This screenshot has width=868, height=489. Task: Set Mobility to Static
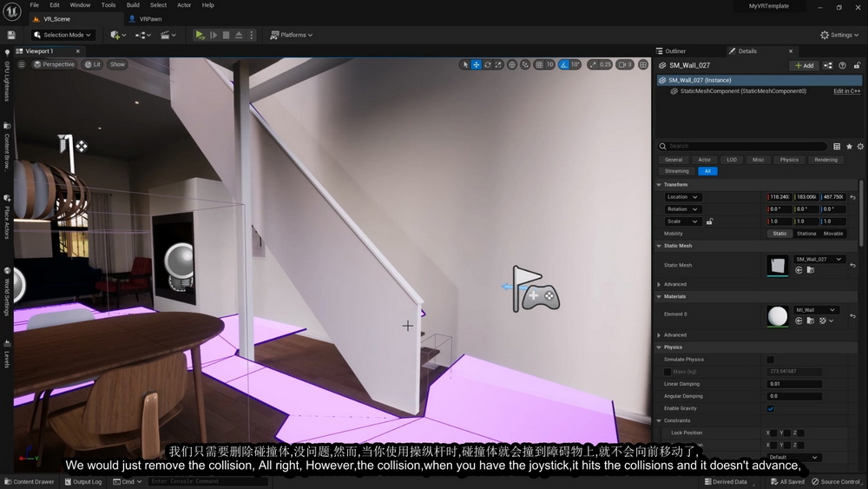point(779,234)
